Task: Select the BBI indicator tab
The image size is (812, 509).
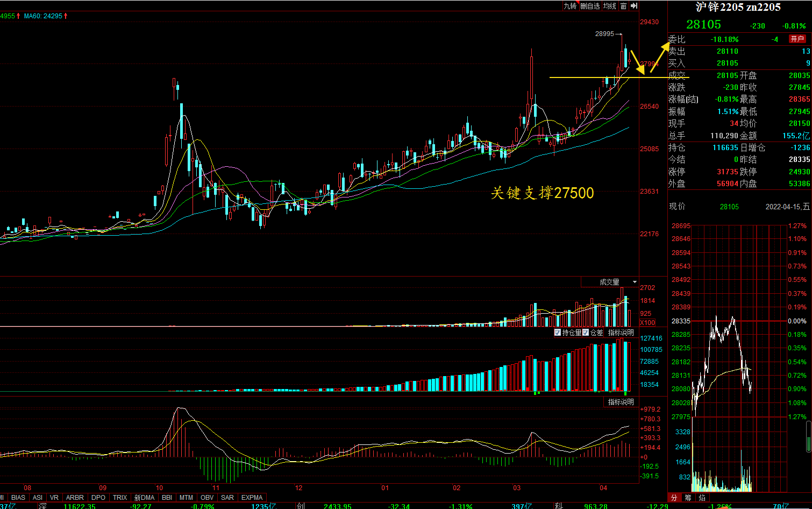Action: [167, 498]
